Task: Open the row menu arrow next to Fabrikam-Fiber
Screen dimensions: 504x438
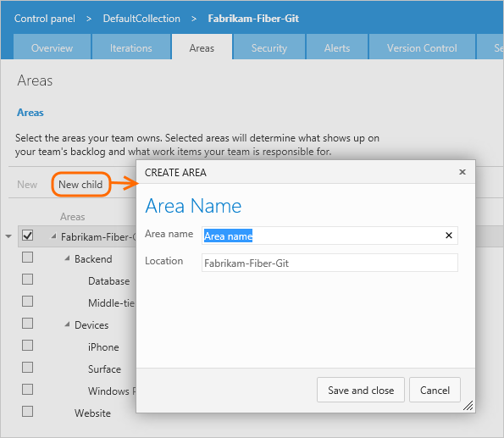Action: coord(8,236)
